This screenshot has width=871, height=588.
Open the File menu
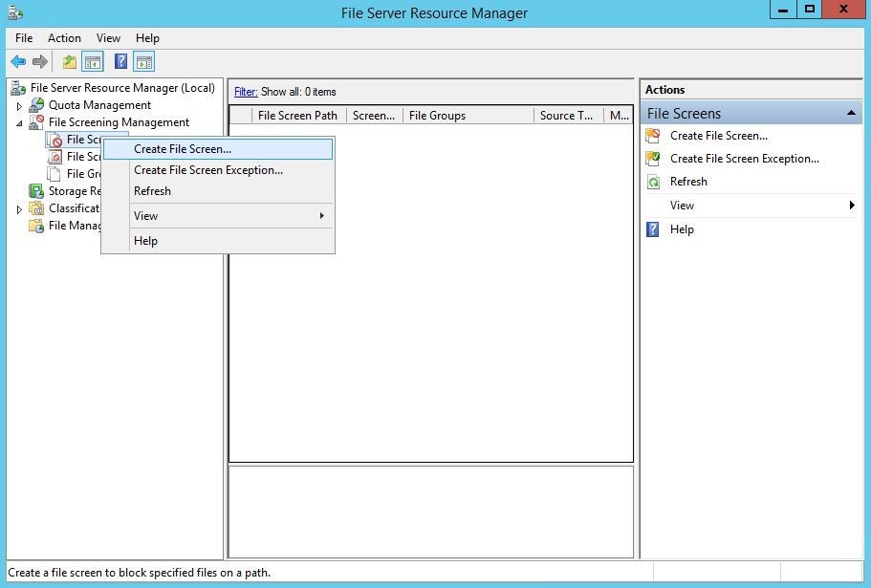coord(24,37)
